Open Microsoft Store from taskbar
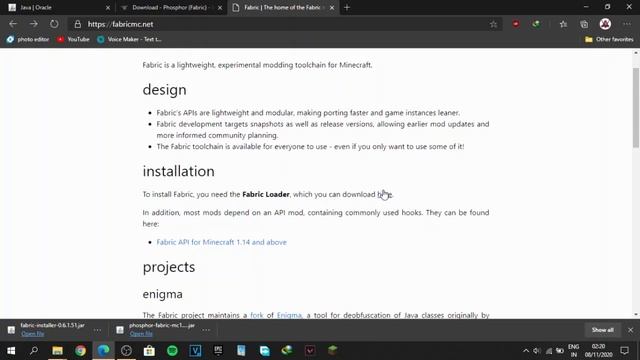 [149, 350]
